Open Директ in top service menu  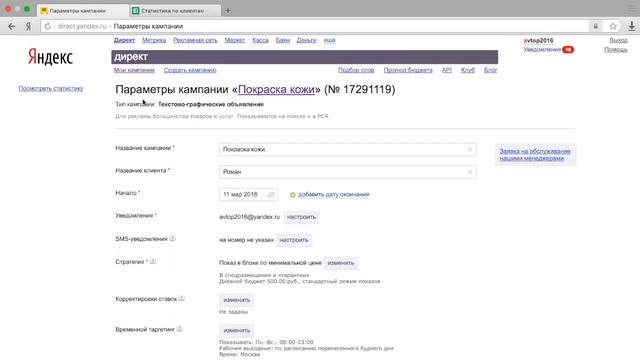[124, 40]
